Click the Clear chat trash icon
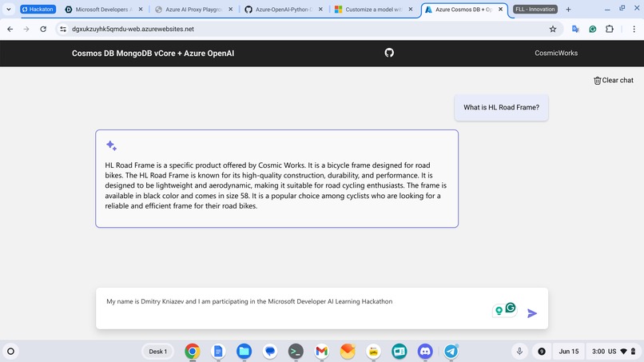644x362 pixels. pos(597,81)
